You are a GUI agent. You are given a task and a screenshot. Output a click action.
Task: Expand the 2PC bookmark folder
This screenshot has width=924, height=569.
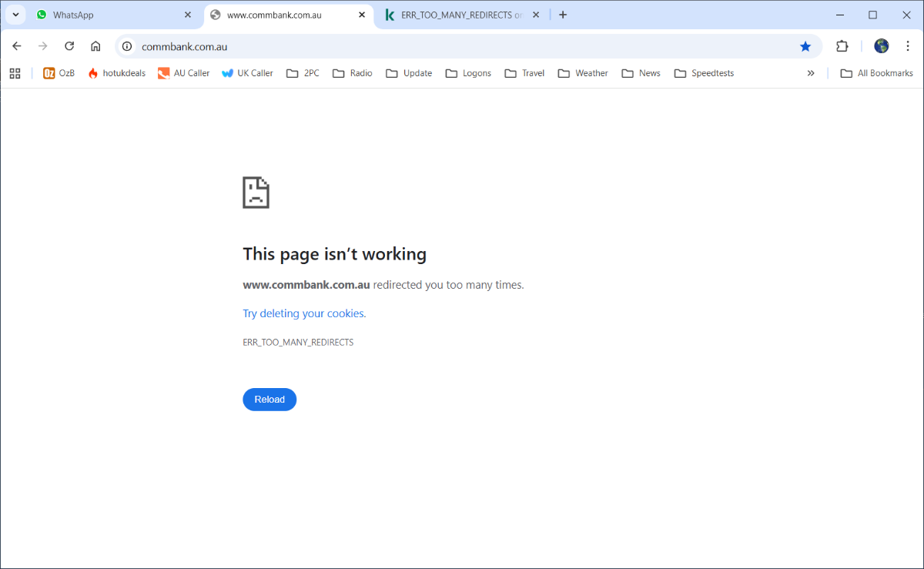[x=303, y=73]
